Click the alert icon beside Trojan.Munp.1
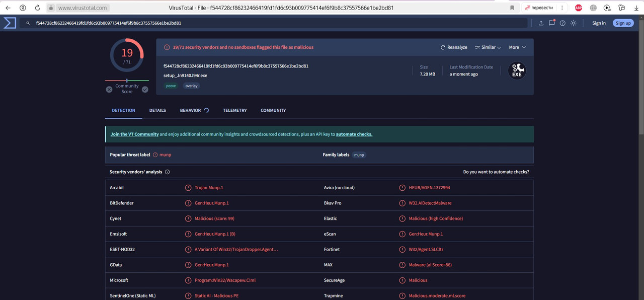This screenshot has width=644, height=300. point(188,188)
